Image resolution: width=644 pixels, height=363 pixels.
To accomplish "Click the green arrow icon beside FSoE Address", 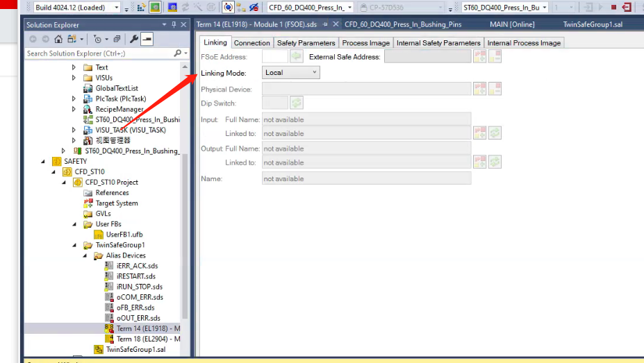I will tap(297, 57).
